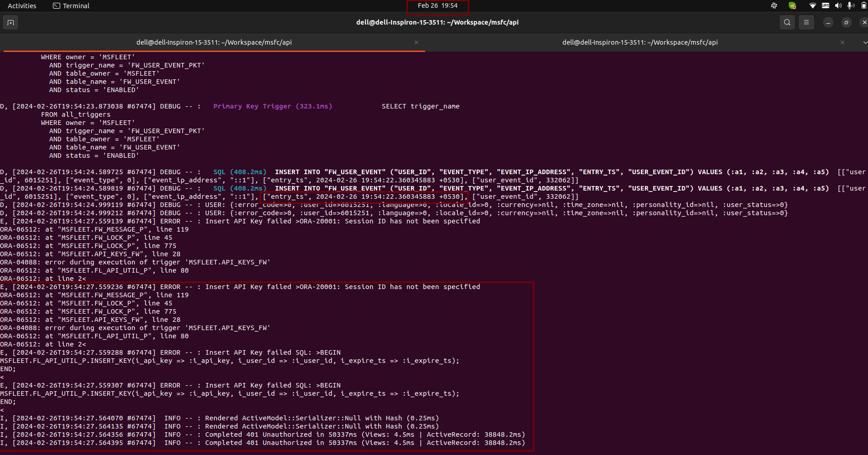
Task: Click the Slack tray icon
Action: (774, 5)
